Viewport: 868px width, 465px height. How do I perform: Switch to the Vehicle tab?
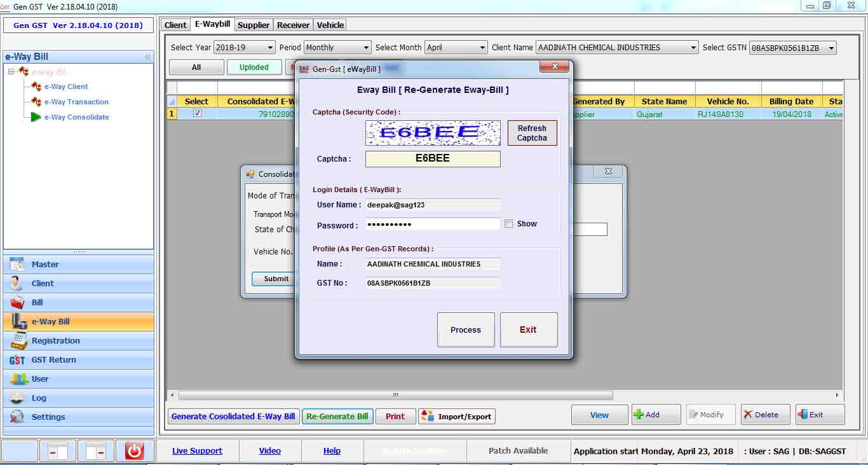click(330, 25)
